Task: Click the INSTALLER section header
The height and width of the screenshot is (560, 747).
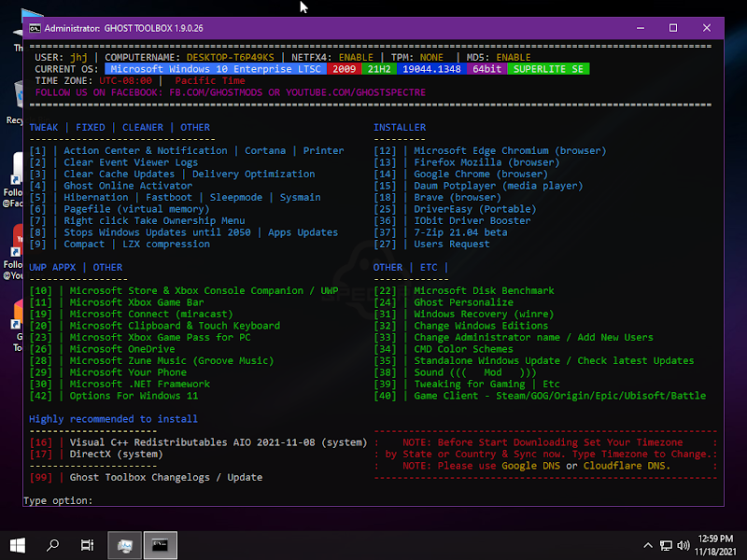Action: tap(400, 127)
